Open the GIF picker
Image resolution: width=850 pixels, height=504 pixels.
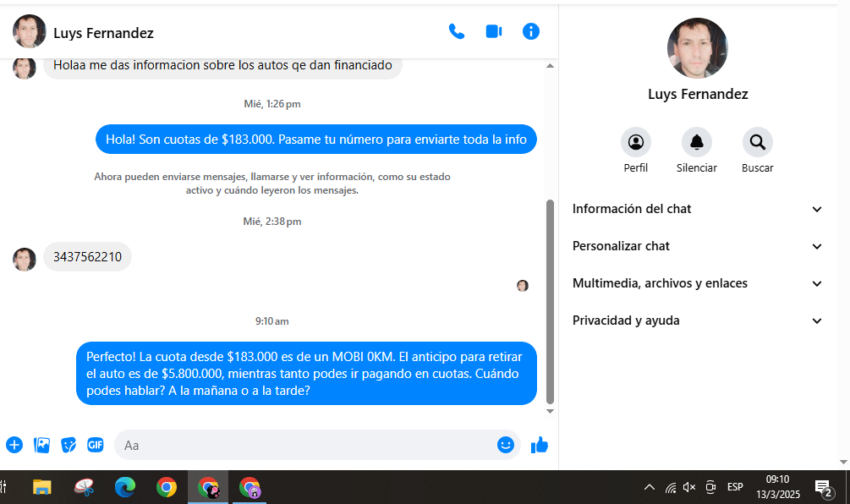tap(96, 445)
